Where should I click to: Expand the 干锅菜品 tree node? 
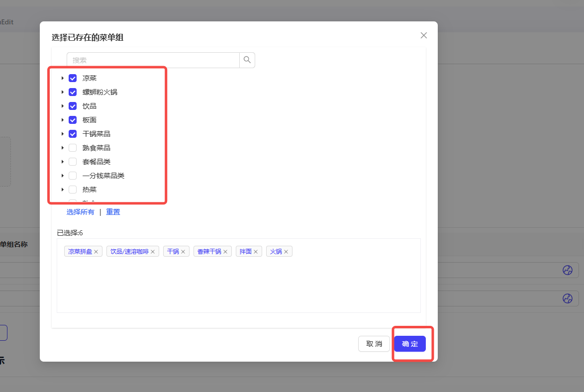[x=63, y=134]
